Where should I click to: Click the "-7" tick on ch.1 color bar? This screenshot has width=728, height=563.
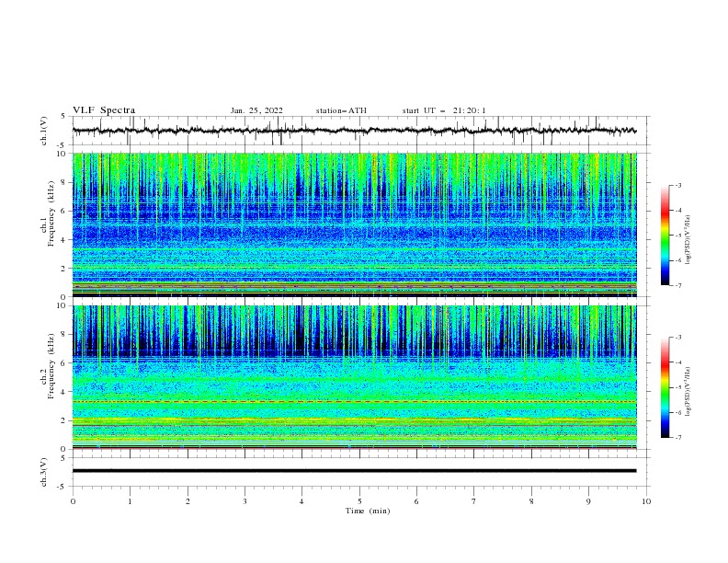click(677, 285)
